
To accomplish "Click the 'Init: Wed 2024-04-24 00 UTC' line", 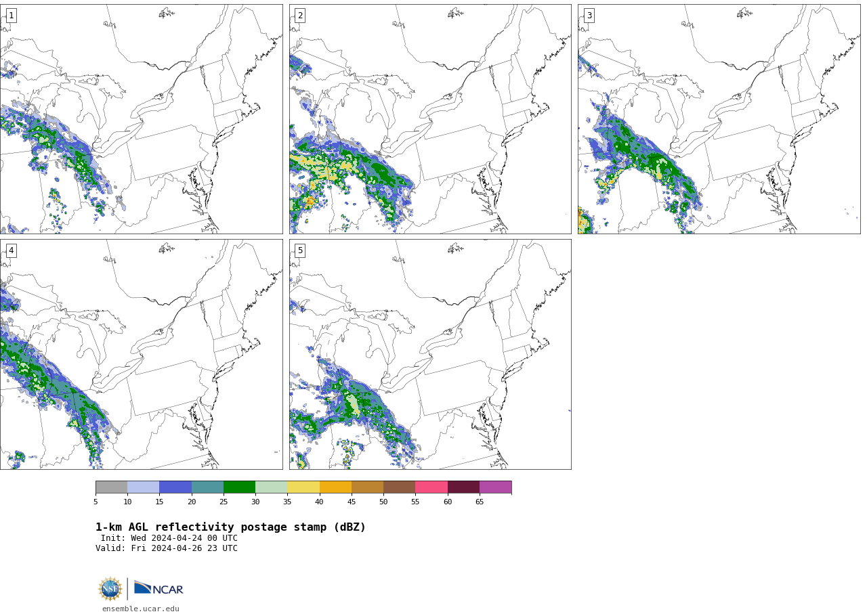I will pos(169,538).
